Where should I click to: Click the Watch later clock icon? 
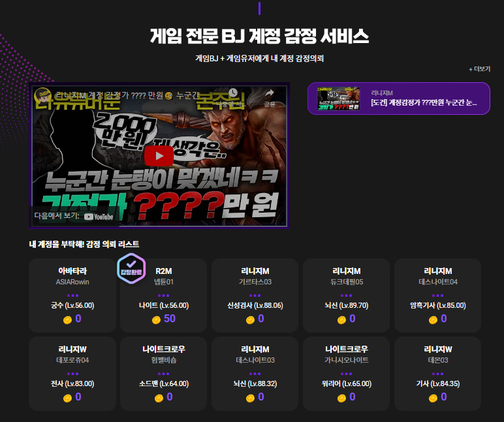(233, 93)
